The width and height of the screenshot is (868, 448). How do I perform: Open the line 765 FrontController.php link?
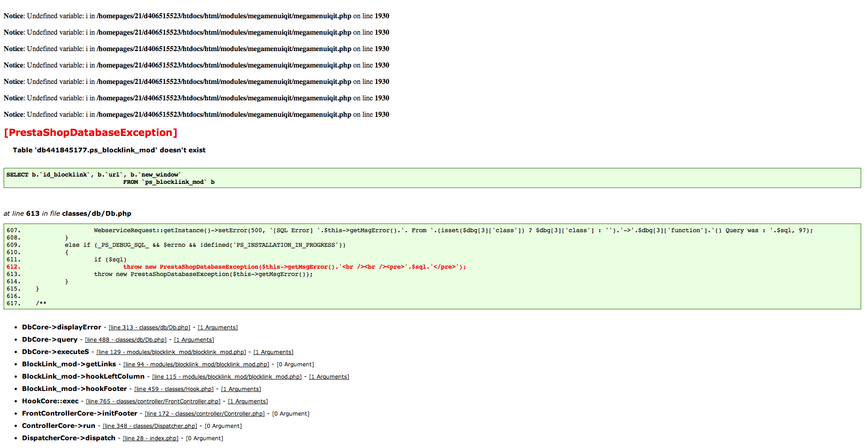click(153, 401)
